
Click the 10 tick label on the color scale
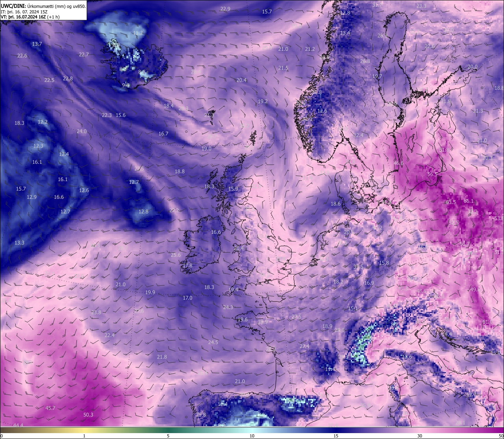pos(252,436)
